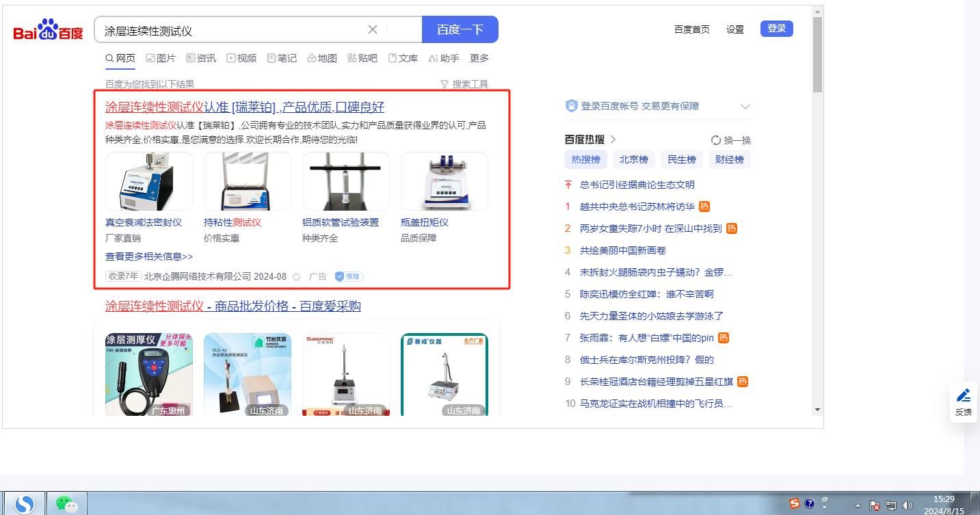Select the 财经榜 hot list tab

tap(730, 159)
